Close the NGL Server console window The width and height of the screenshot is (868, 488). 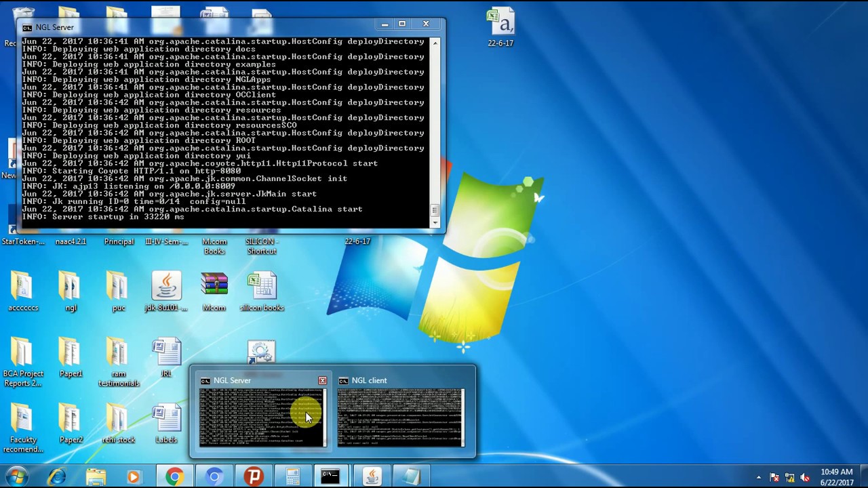426,25
